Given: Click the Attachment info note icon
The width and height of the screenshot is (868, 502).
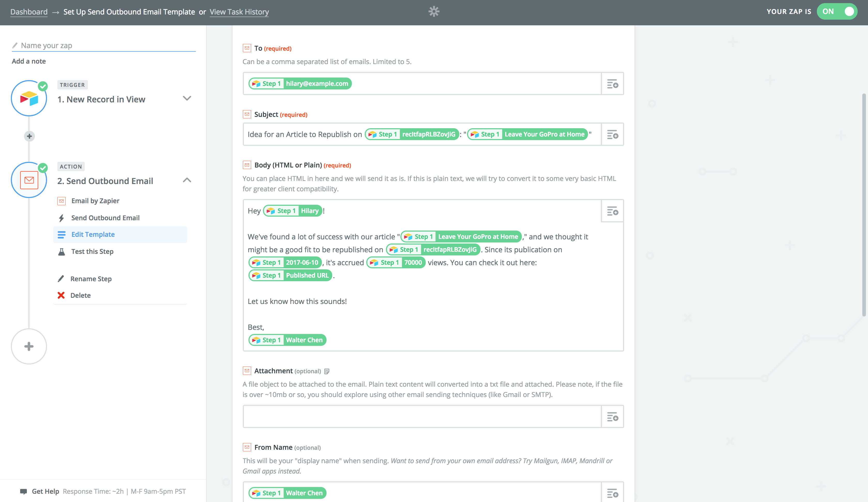Looking at the screenshot, I should coord(327,371).
